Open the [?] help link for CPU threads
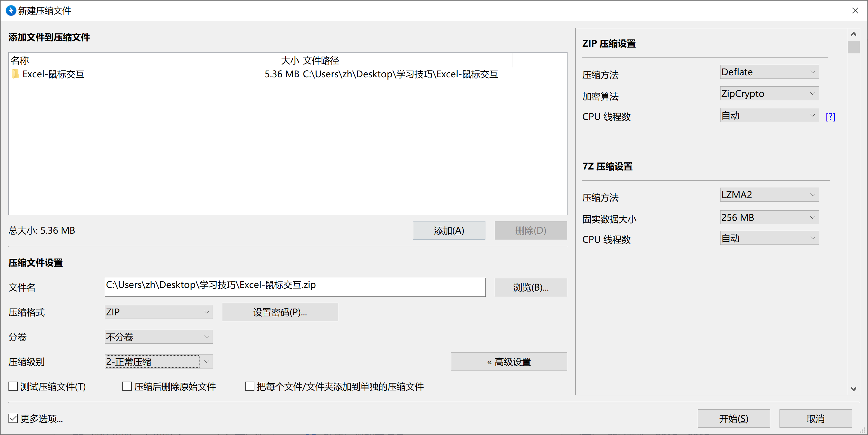The width and height of the screenshot is (868, 435). (x=830, y=116)
